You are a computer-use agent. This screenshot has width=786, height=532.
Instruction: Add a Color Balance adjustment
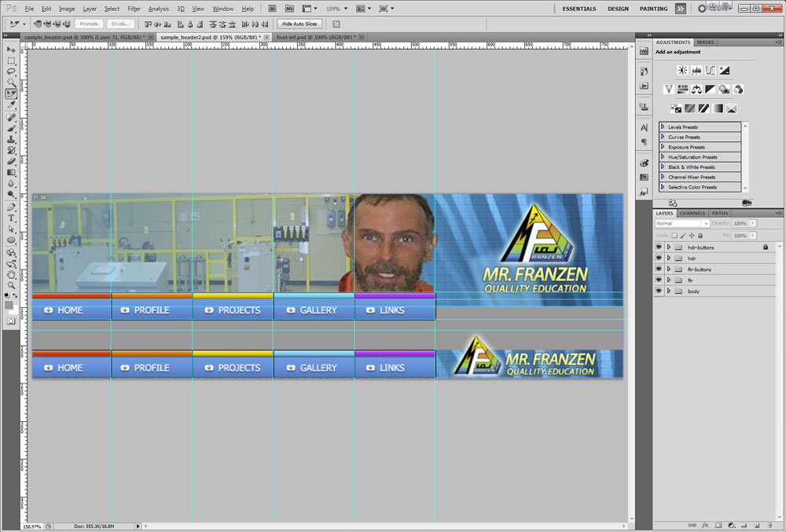tap(696, 89)
